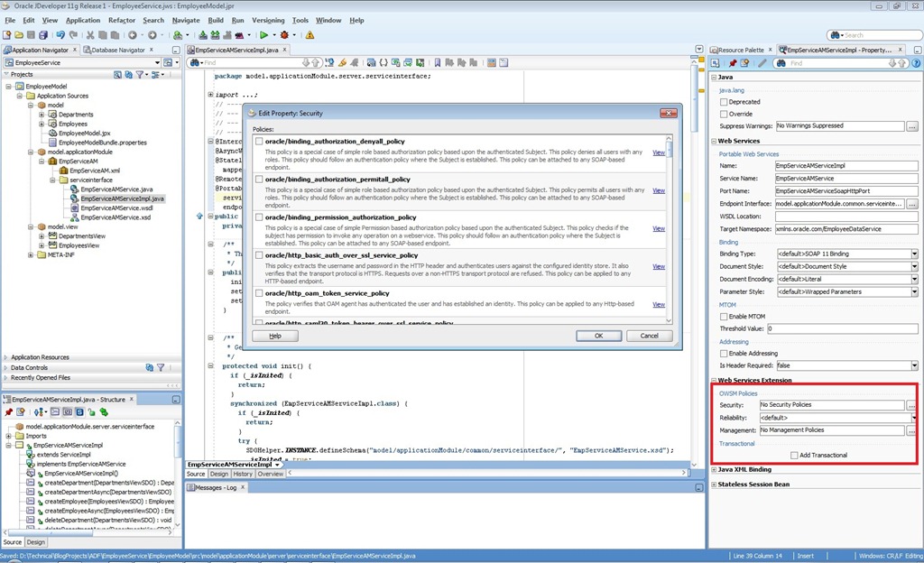Click the Cut scissors icon
This screenshot has height=563, width=924.
(x=89, y=35)
